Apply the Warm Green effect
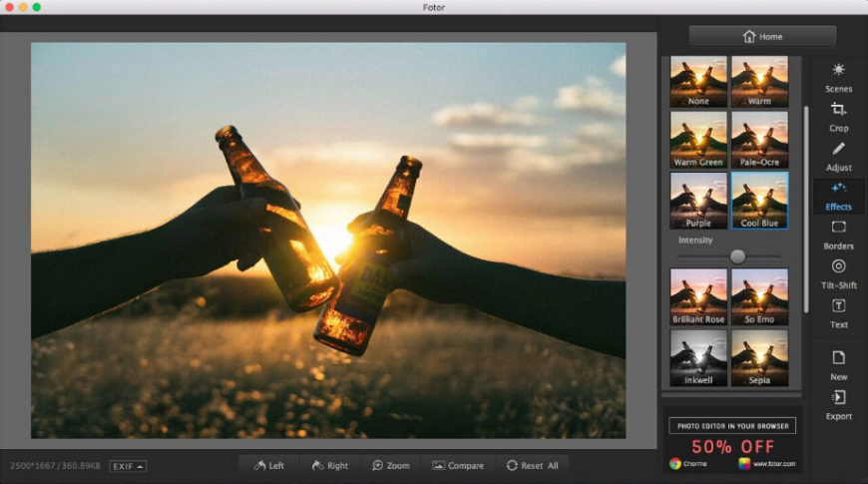The height and width of the screenshot is (484, 868). 698,140
